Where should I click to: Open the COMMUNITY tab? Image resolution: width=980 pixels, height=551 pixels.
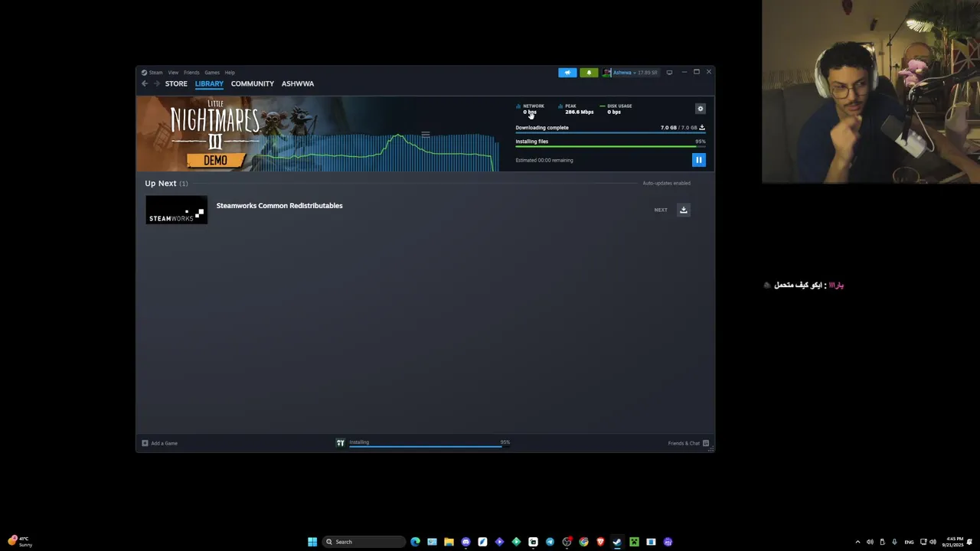click(253, 83)
